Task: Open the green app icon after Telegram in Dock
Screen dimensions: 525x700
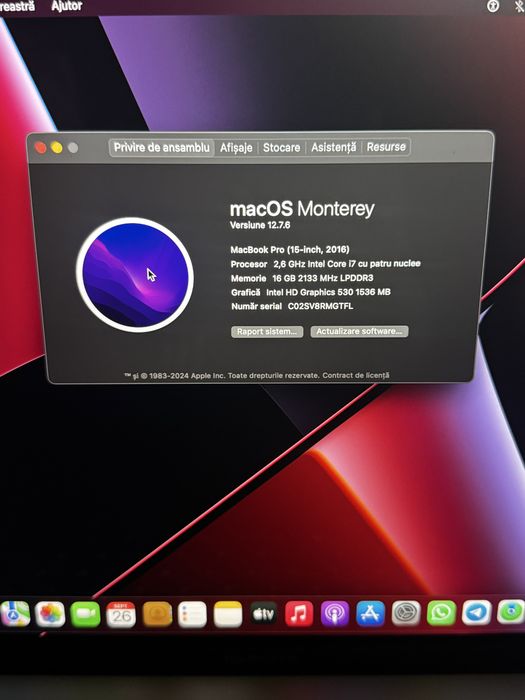Action: pos(512,612)
